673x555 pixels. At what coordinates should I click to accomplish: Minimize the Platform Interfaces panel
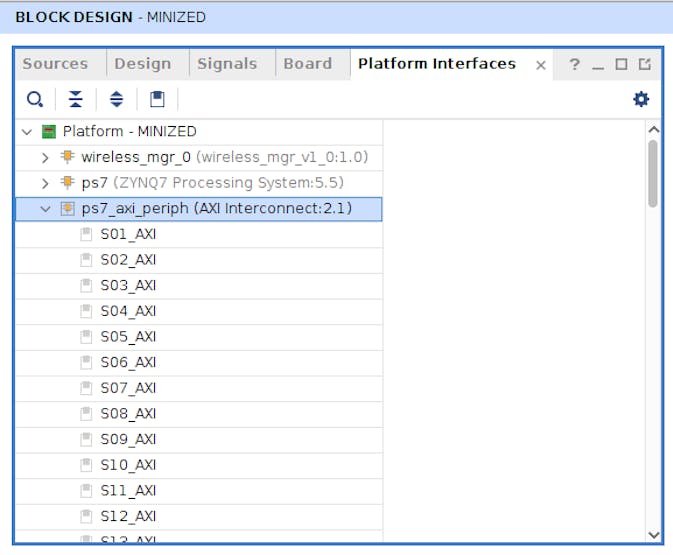597,68
